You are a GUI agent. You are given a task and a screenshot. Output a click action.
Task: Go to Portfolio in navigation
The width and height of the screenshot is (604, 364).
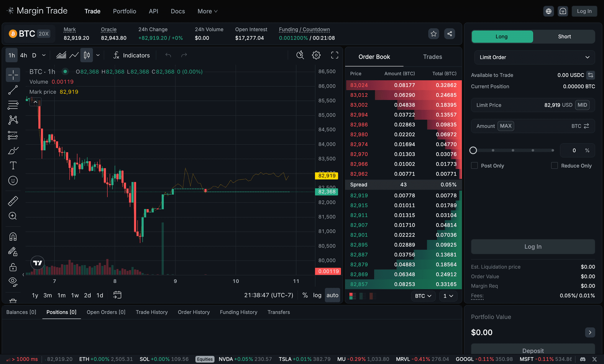click(124, 11)
